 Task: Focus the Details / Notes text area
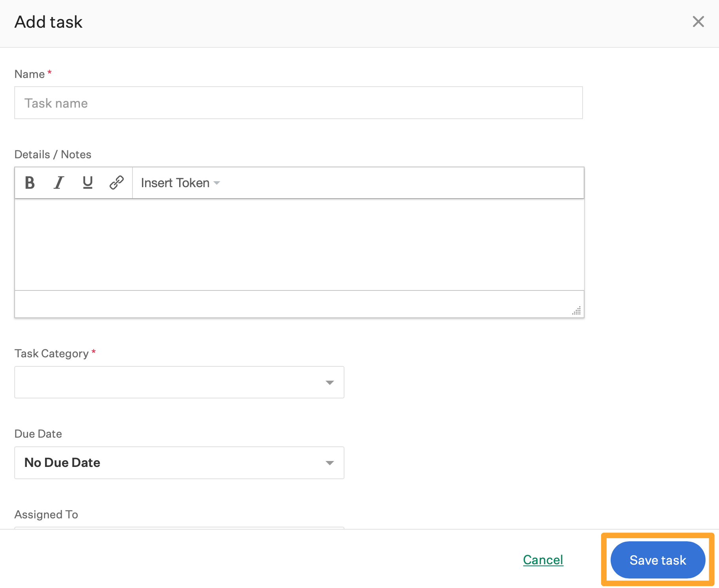299,245
